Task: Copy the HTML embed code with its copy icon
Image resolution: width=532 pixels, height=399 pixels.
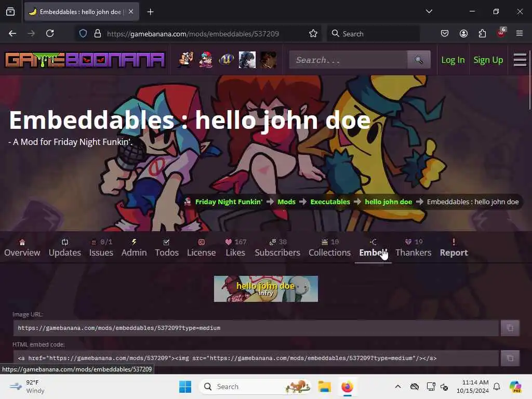Action: 510,358
